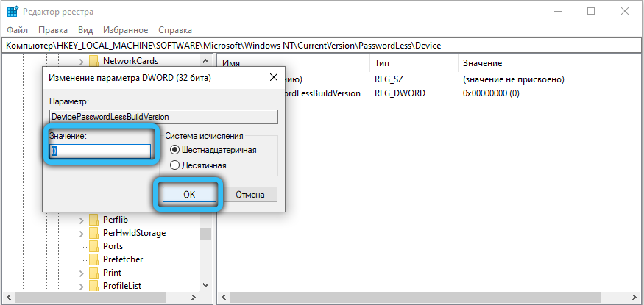Expand the NetworkCards tree node

pos(82,60)
